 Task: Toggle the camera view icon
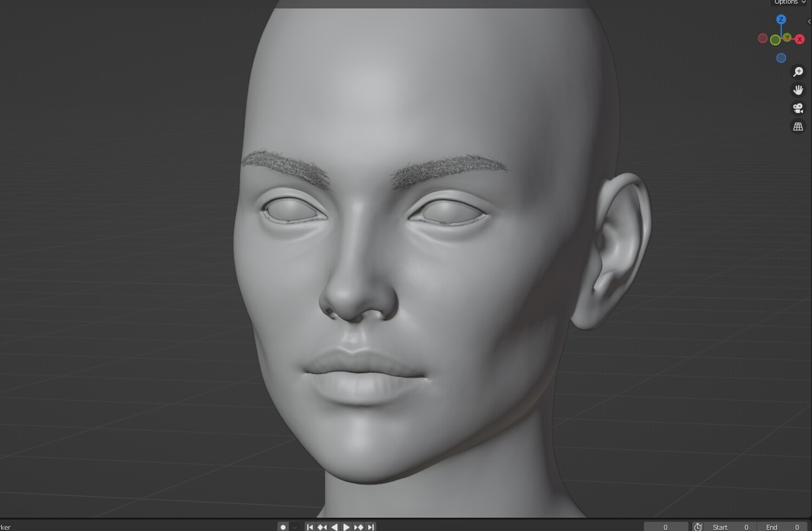click(x=798, y=108)
